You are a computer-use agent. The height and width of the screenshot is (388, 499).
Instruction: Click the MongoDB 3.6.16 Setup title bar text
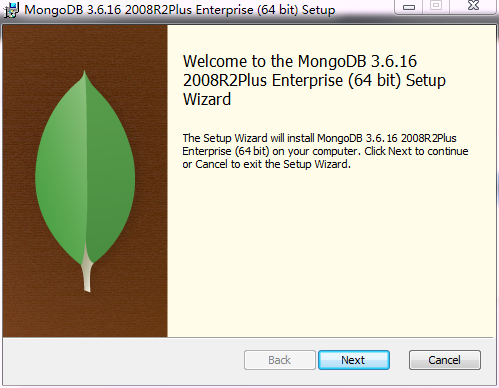click(x=180, y=10)
